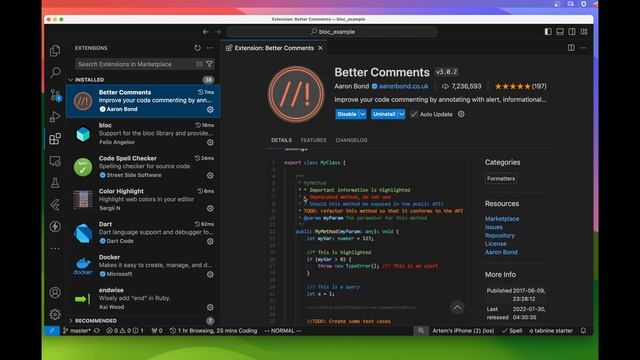Open the master branch status bar item
The image size is (640, 360).
(76, 331)
